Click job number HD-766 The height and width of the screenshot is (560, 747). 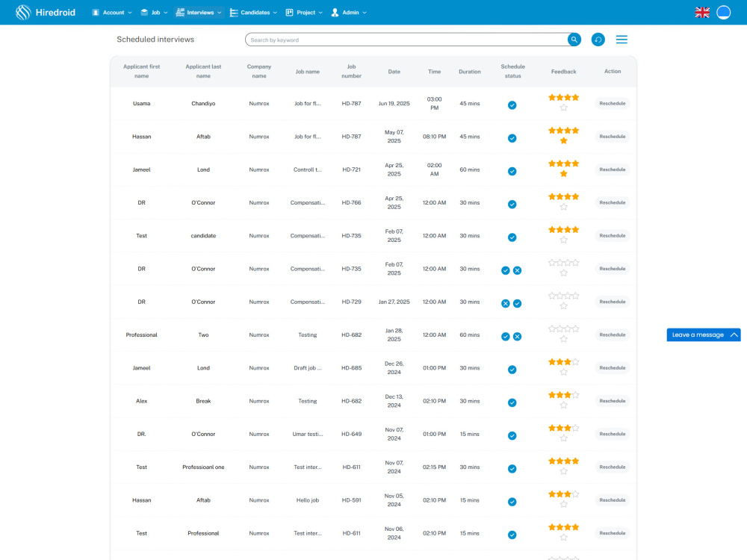pyautogui.click(x=351, y=203)
